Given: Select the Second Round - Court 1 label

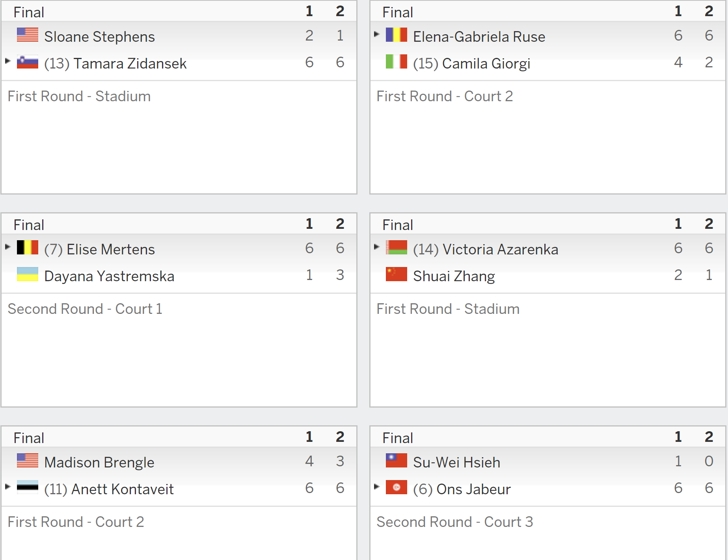Looking at the screenshot, I should coord(85,309).
